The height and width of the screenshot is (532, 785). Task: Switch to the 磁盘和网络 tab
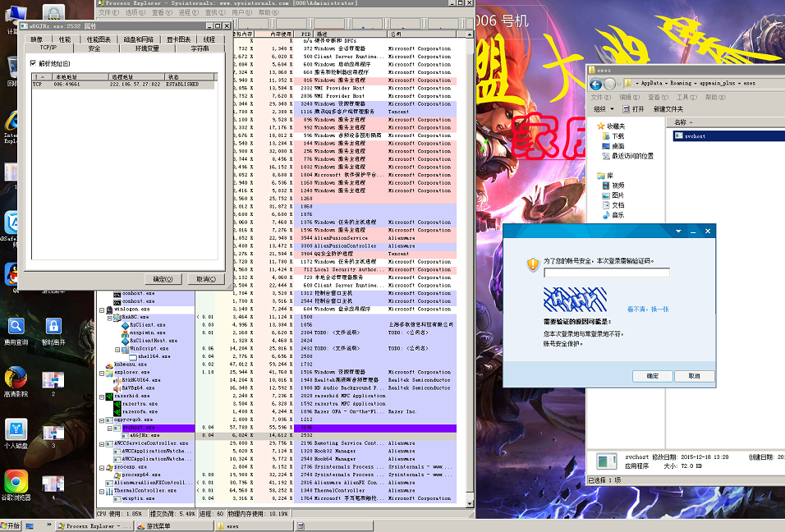tap(139, 39)
